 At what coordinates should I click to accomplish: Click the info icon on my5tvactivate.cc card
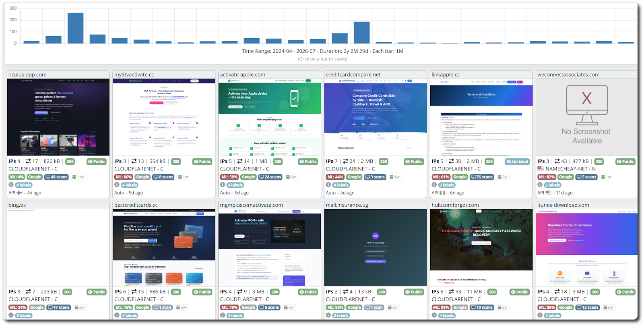[x=117, y=185]
